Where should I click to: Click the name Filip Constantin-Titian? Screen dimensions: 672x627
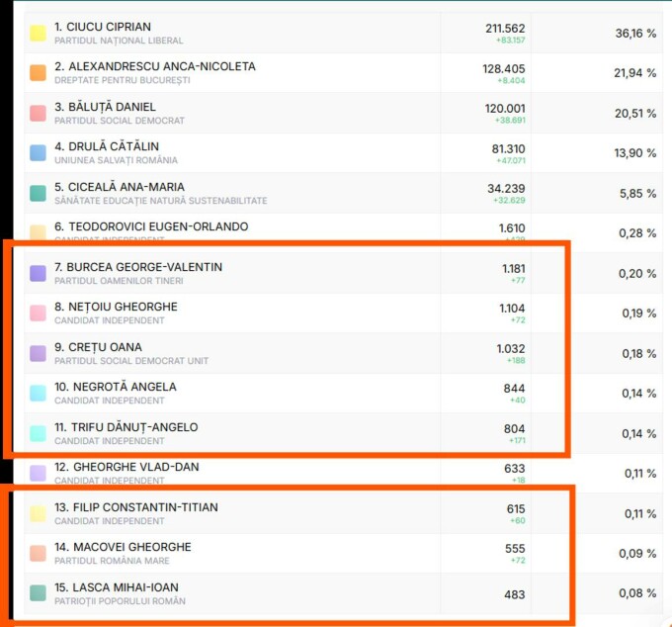tap(136, 507)
